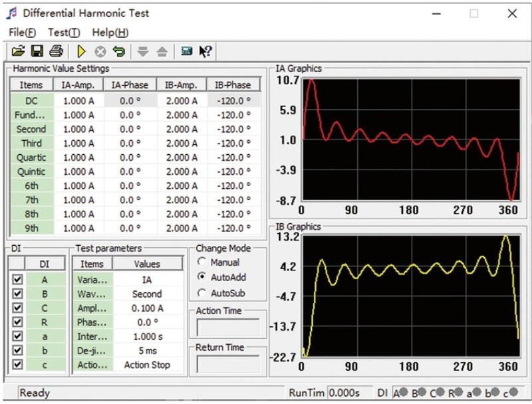Image resolution: width=532 pixels, height=404 pixels.
Task: Click the calculator-style device icon in toolbar
Action: 186,51
